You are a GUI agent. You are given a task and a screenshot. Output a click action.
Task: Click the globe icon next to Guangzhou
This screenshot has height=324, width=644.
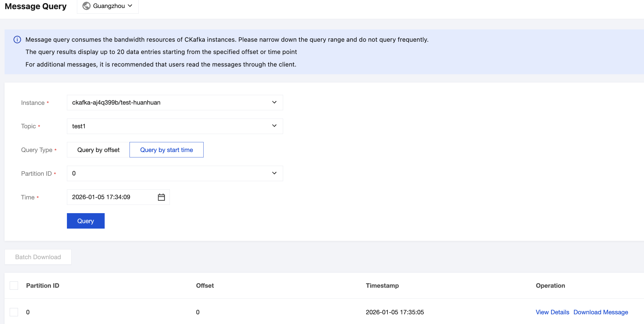[x=86, y=6]
